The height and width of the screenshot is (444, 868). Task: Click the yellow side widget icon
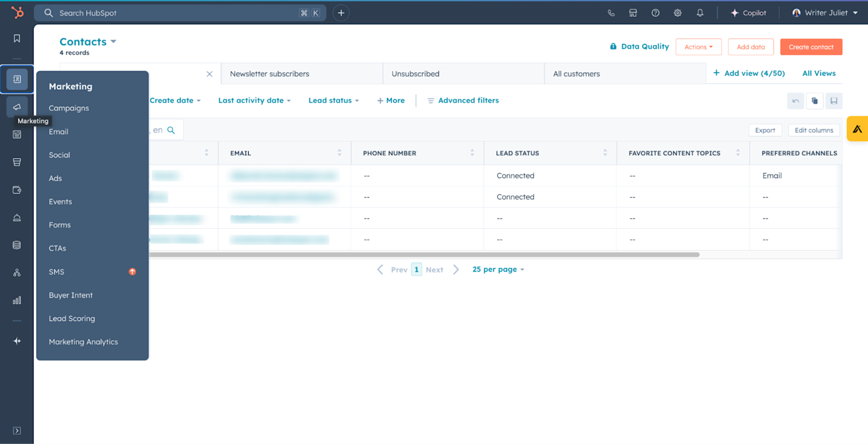click(857, 129)
